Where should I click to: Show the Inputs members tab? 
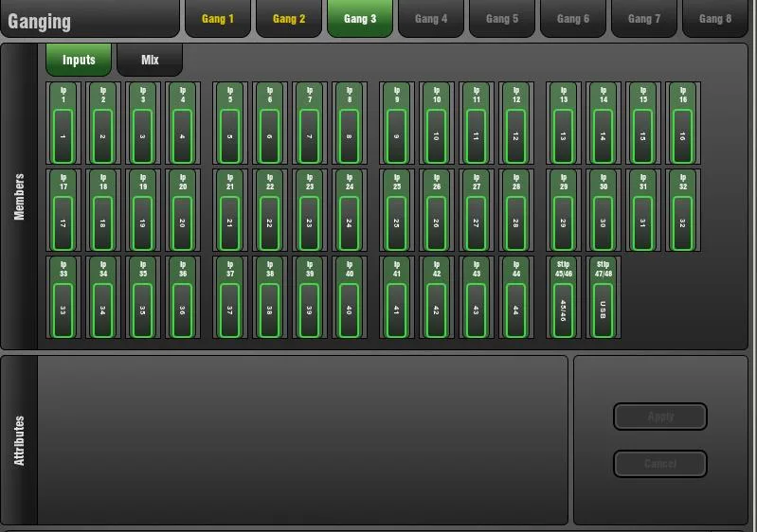(x=79, y=60)
